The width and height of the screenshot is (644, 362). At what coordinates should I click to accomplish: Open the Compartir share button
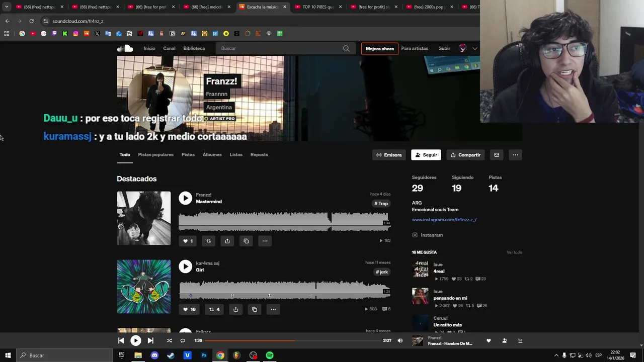[465, 155]
